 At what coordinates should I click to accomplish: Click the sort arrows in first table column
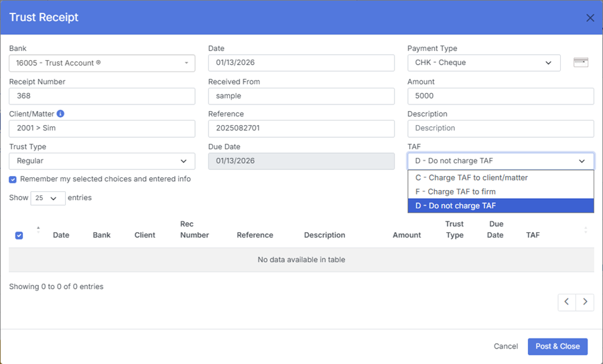[38, 230]
